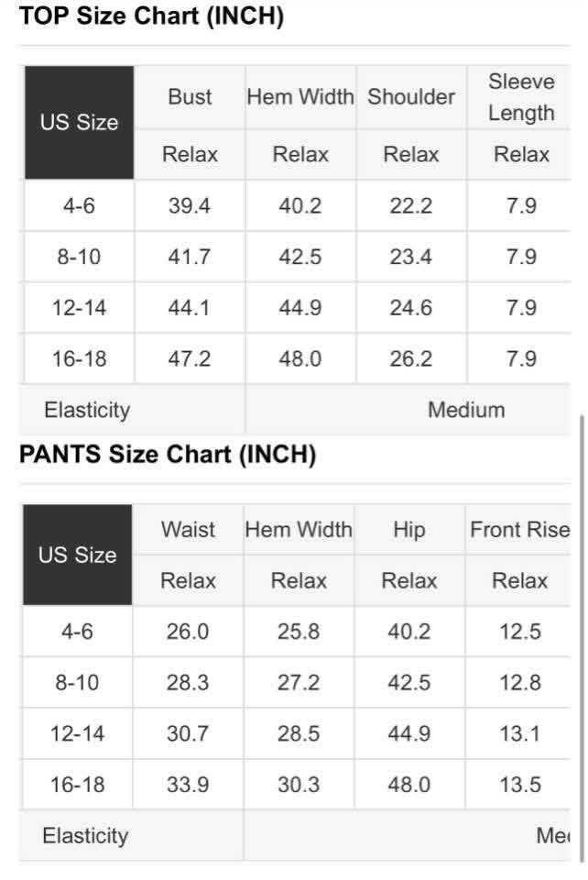Click the vertical scrollbar on the right edge
Viewport: 588px width, 880px height.
(x=582, y=638)
